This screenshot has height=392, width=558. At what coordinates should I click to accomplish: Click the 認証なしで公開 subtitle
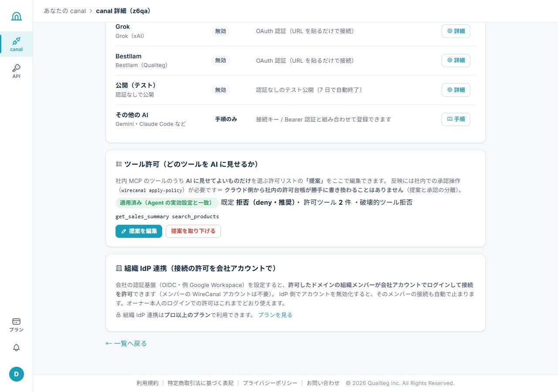135,95
